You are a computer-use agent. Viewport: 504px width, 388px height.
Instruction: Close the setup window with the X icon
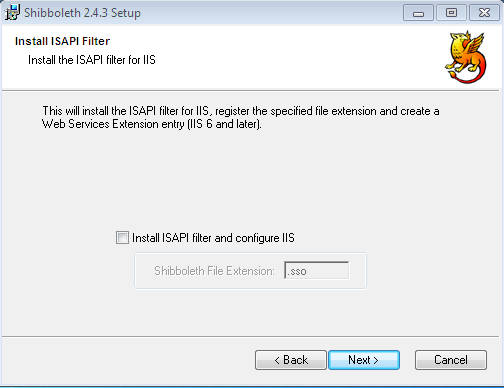484,13
